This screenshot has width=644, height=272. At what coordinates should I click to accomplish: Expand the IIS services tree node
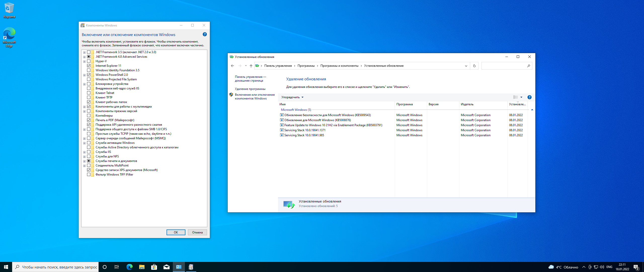pyautogui.click(x=85, y=152)
